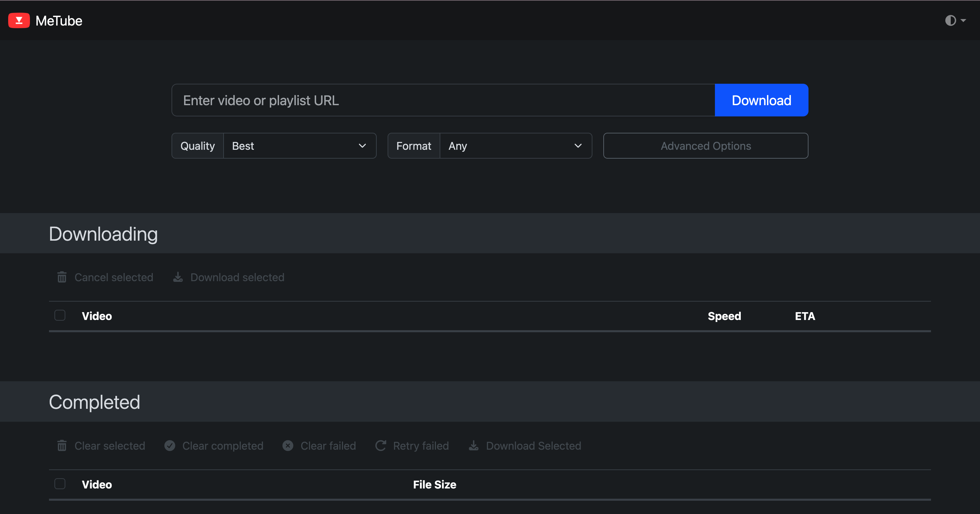Click the theme switcher icon in top bar
Image resolution: width=980 pixels, height=514 pixels.
pyautogui.click(x=950, y=20)
